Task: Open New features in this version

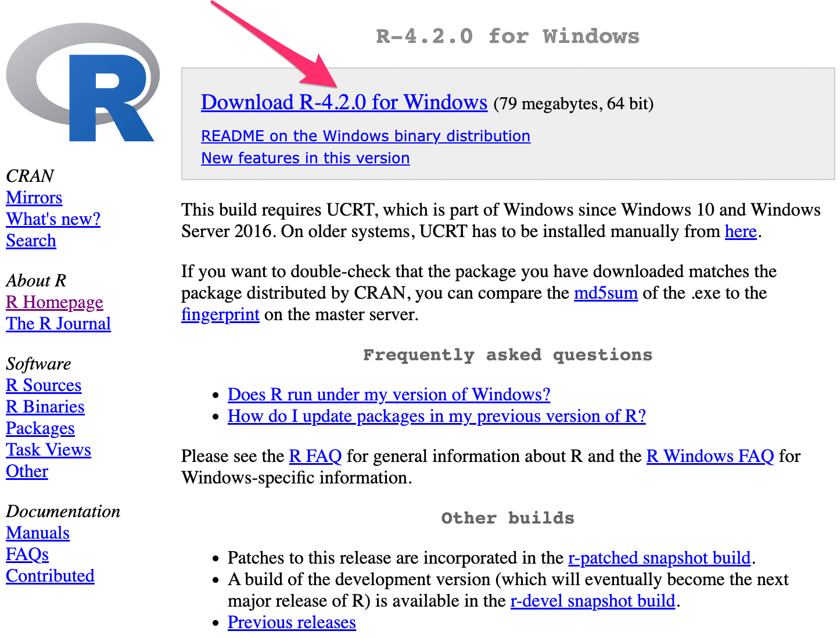Action: point(305,158)
